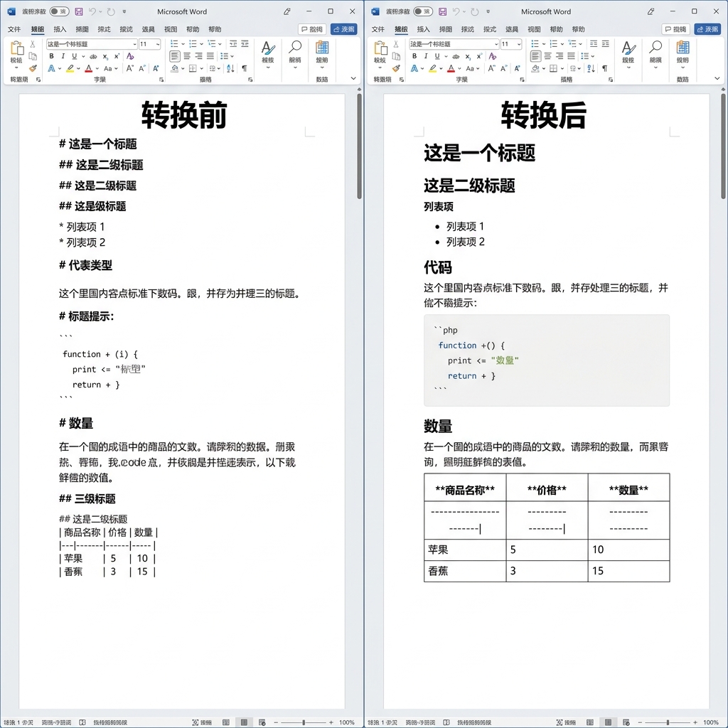Click Cut scissors in the 转换后 window
The height and width of the screenshot is (728, 728).
click(395, 44)
